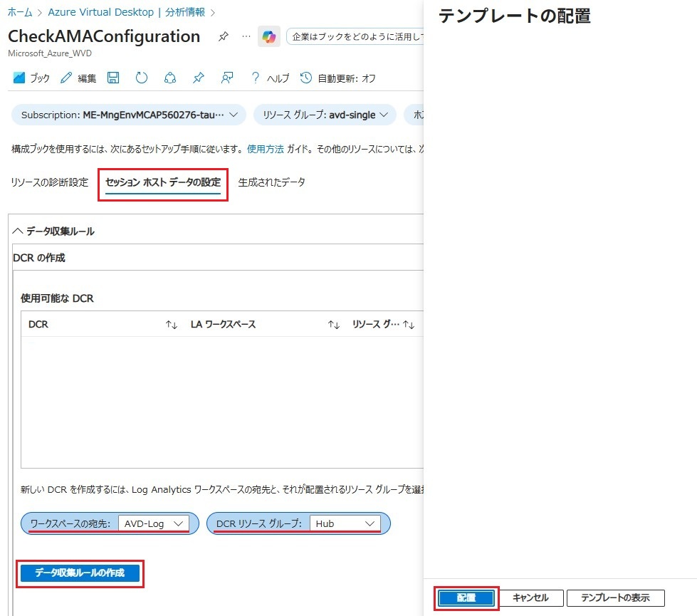Image resolution: width=697 pixels, height=616 pixels.
Task: Click the share workbook toolbar icon
Action: point(169,78)
